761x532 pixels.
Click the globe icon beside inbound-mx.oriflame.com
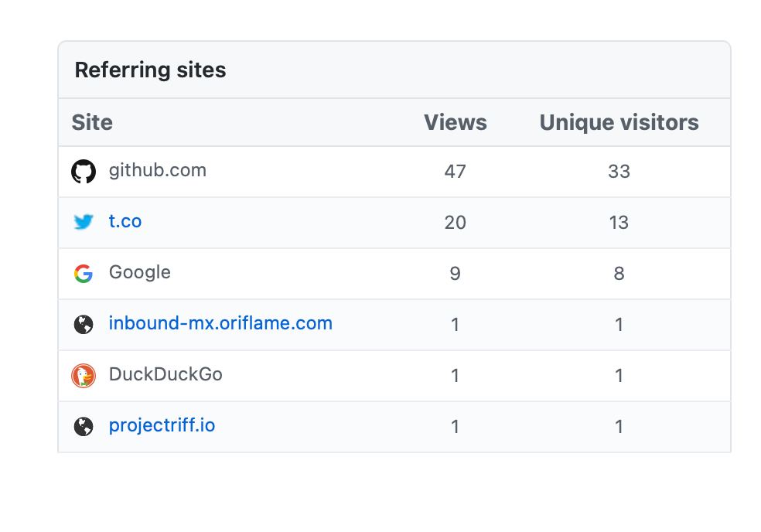coord(84,324)
